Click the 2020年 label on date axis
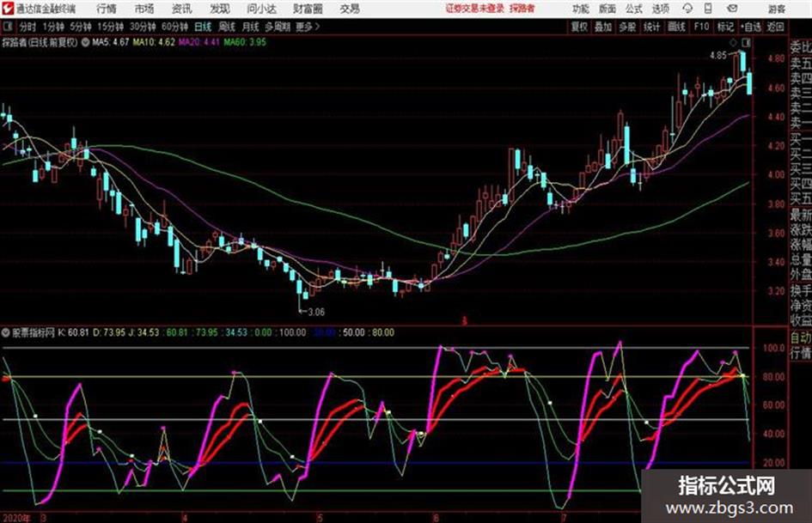This screenshot has height=523, width=812. (x=16, y=518)
